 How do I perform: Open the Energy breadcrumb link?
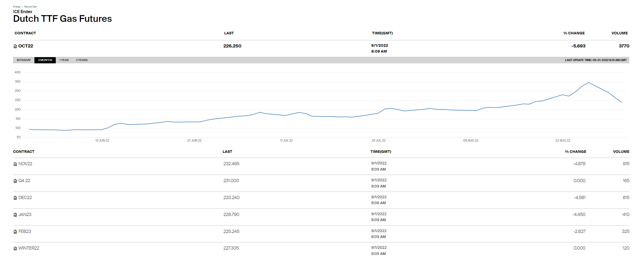tap(17, 7)
